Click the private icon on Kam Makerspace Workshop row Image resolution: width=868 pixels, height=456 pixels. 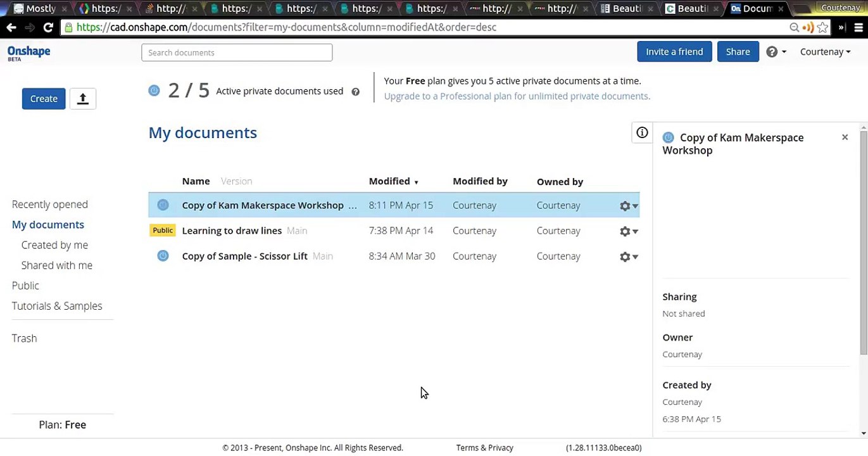pyautogui.click(x=163, y=205)
